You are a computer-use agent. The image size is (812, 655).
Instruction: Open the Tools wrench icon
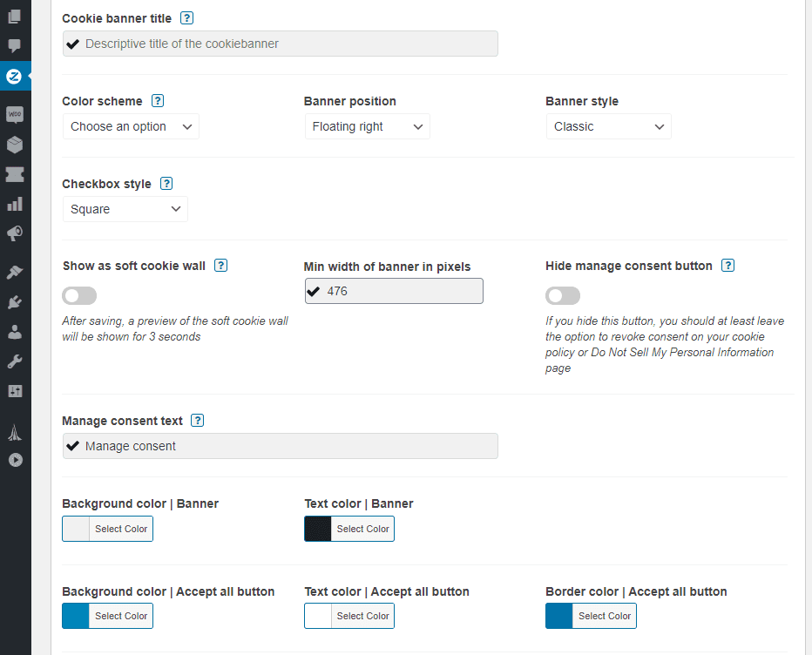[x=15, y=361]
